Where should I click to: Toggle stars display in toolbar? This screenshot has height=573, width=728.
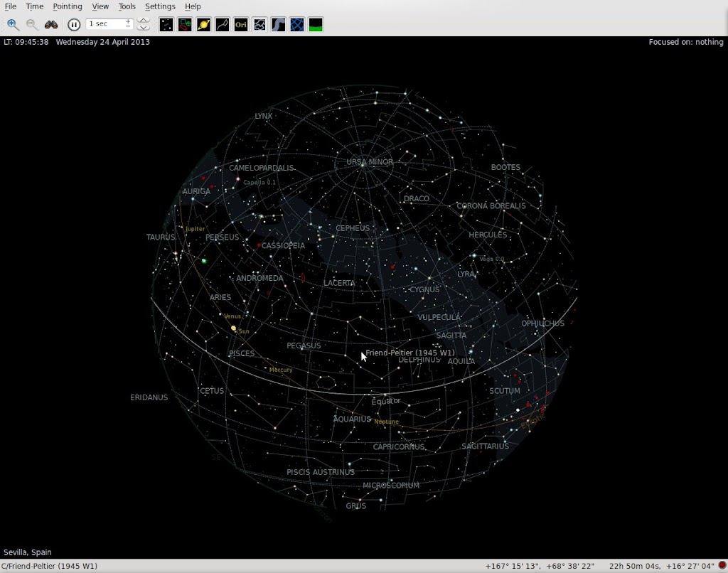click(x=166, y=24)
